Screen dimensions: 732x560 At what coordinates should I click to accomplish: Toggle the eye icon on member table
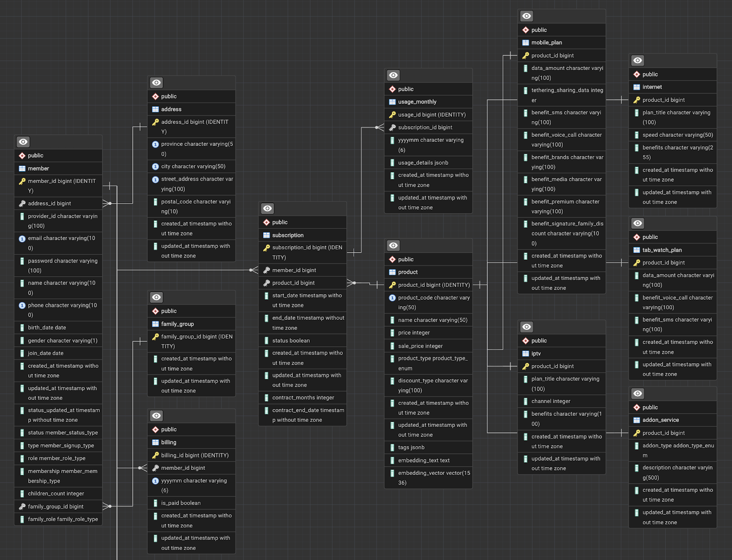(x=23, y=142)
